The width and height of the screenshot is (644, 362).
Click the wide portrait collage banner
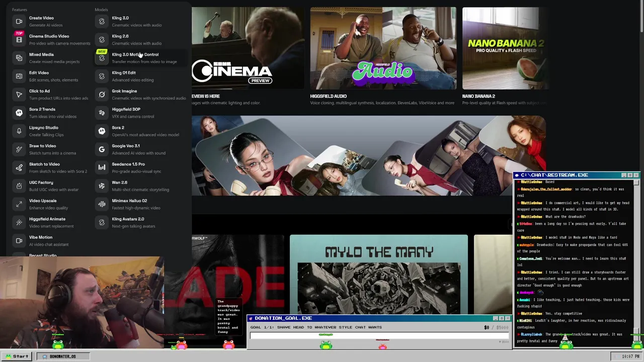368,156
